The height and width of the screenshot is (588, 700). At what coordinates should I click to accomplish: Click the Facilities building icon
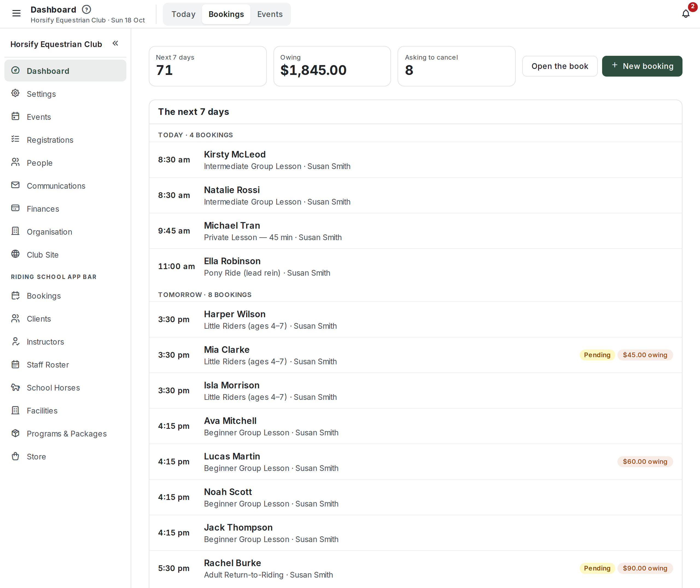tap(15, 411)
